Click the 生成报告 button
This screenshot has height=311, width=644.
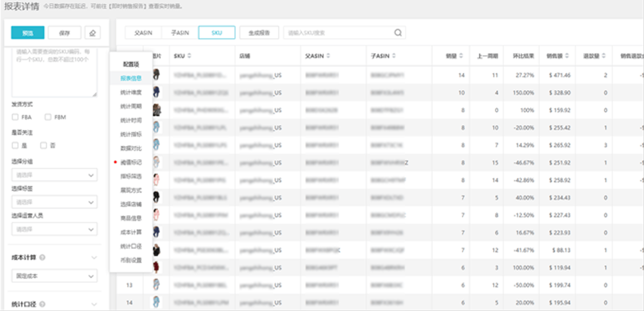pyautogui.click(x=259, y=33)
